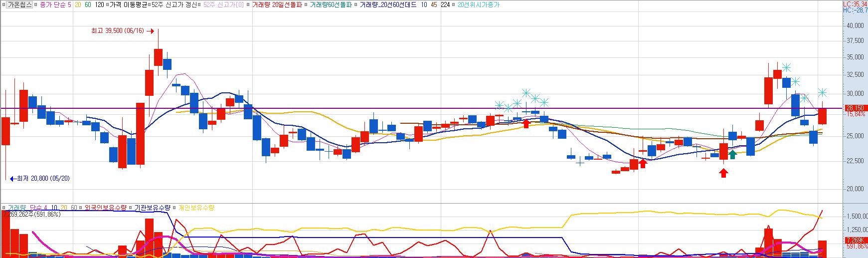
Task: Click the topmost cyan asterisk near recent peak
Action: coord(786,67)
